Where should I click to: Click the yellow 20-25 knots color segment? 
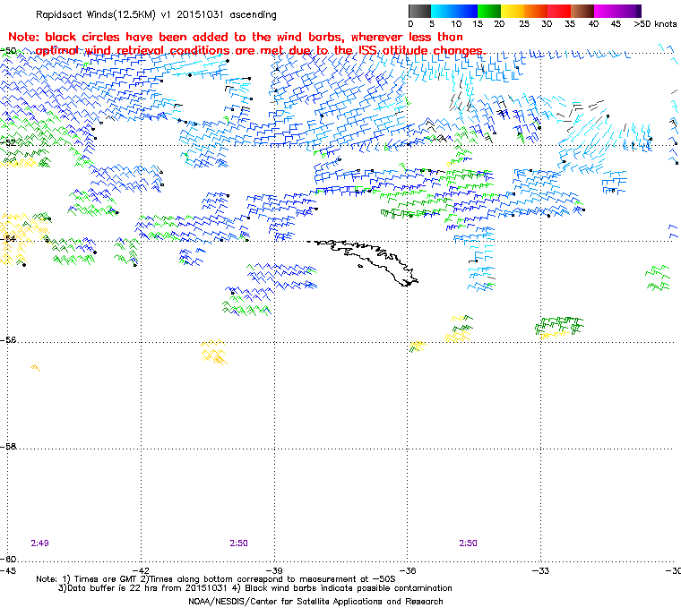pyautogui.click(x=513, y=11)
